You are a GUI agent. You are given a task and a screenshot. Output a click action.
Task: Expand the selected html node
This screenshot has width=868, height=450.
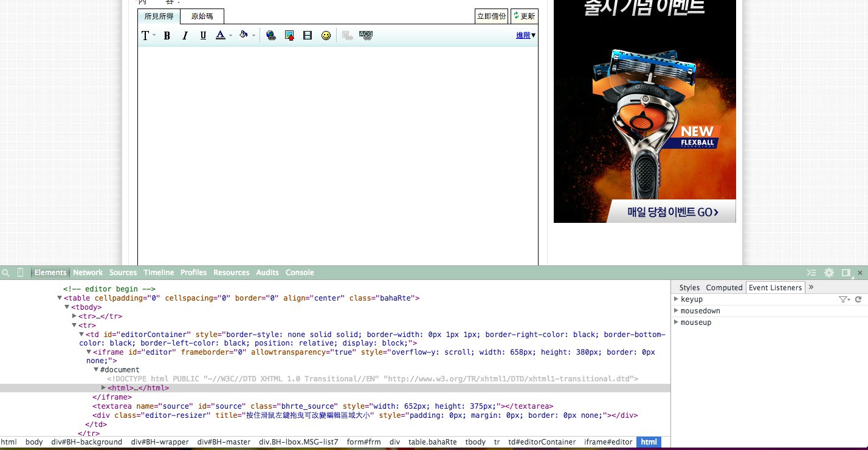point(103,387)
